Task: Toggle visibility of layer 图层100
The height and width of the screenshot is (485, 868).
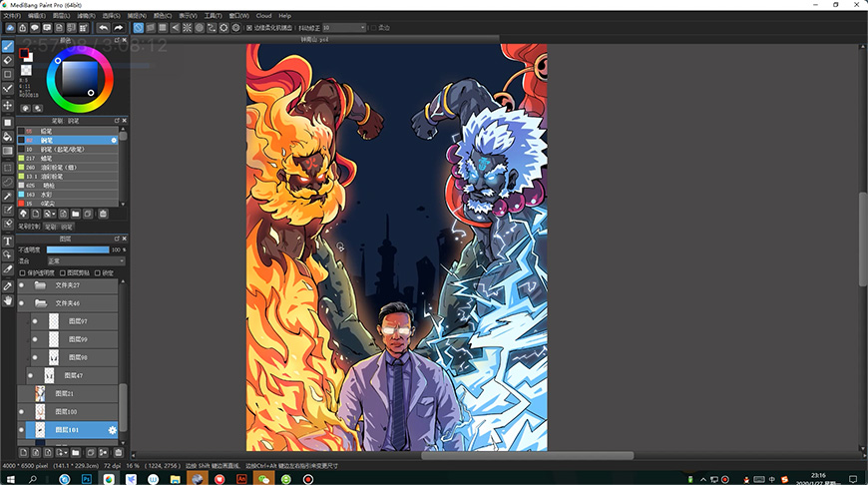Action: pos(22,412)
